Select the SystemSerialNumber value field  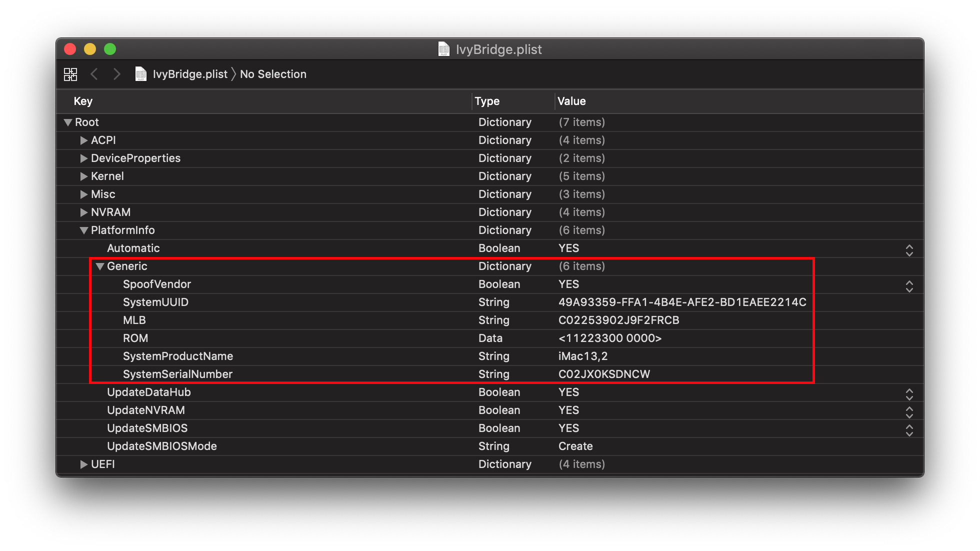[604, 374]
